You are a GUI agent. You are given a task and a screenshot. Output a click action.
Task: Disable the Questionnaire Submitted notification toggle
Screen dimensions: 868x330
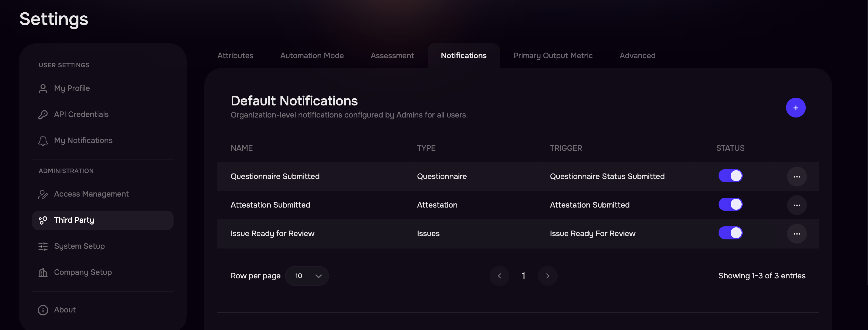(x=730, y=176)
